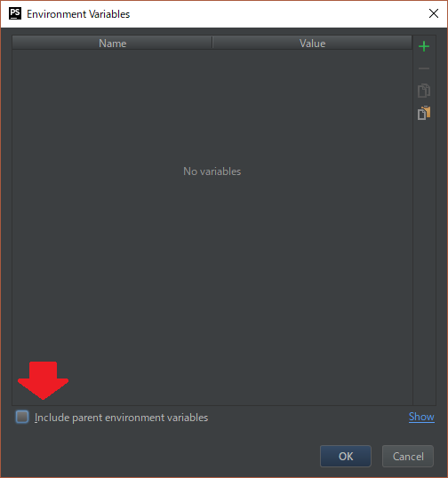Confirm the dialog with OK
Screen dimensions: 448x478
[346, 457]
